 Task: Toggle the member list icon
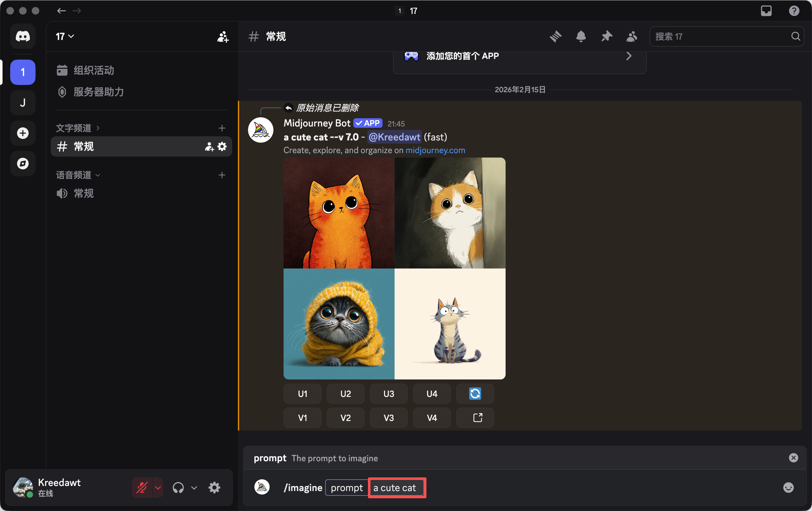(x=632, y=36)
